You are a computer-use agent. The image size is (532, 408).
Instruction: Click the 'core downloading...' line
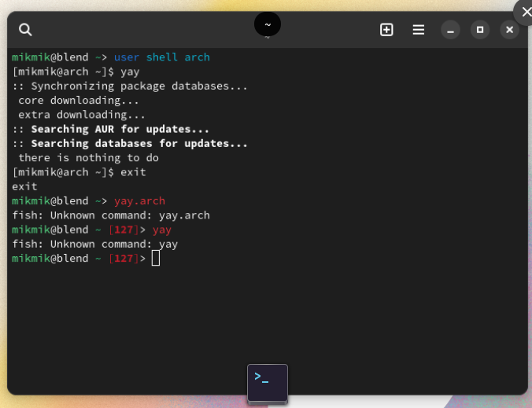[79, 101]
